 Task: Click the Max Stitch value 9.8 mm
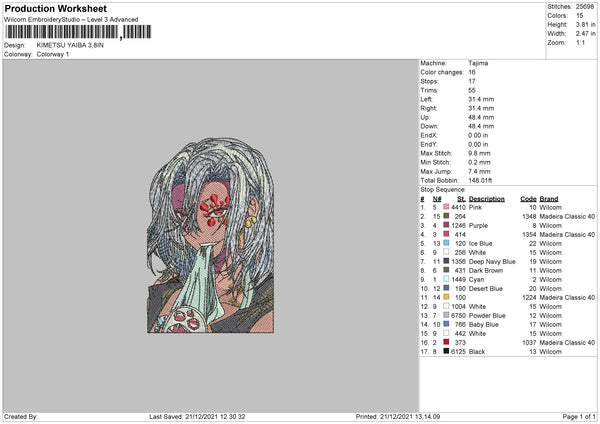click(479, 153)
